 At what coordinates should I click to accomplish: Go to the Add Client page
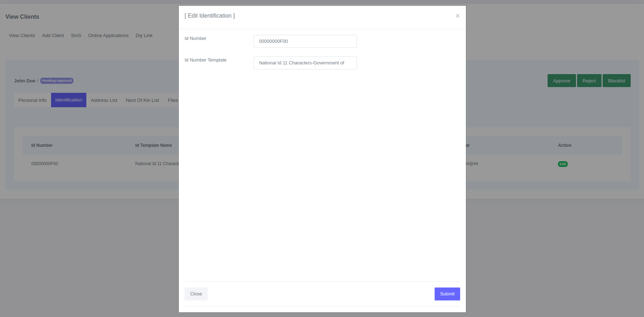coord(53,36)
